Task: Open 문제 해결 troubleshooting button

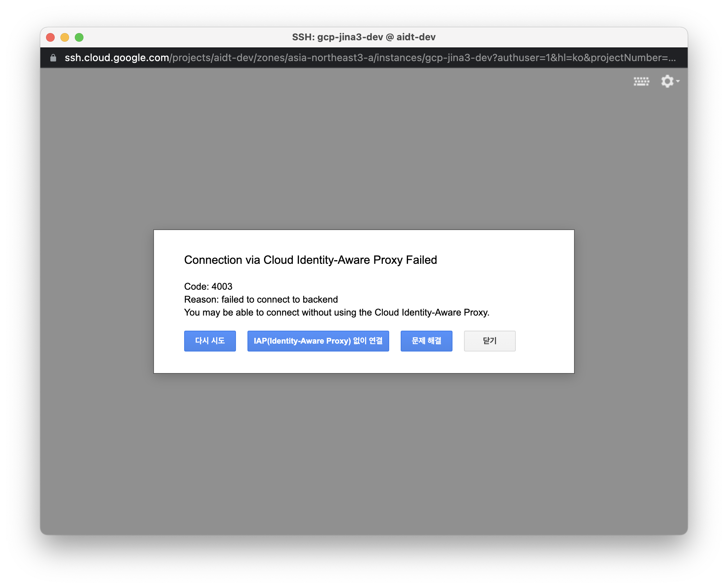Action: [426, 341]
